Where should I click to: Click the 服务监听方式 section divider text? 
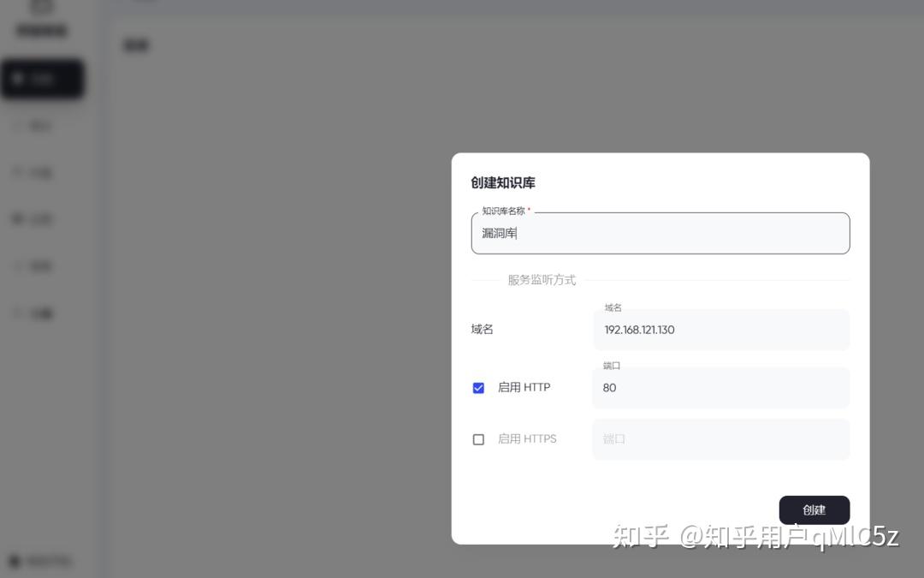tap(542, 280)
